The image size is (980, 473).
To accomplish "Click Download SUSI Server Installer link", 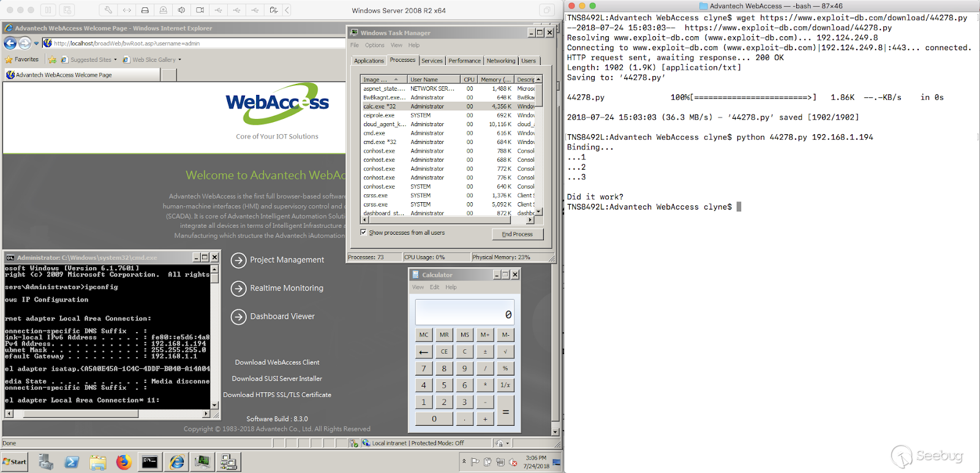I will pos(277,379).
